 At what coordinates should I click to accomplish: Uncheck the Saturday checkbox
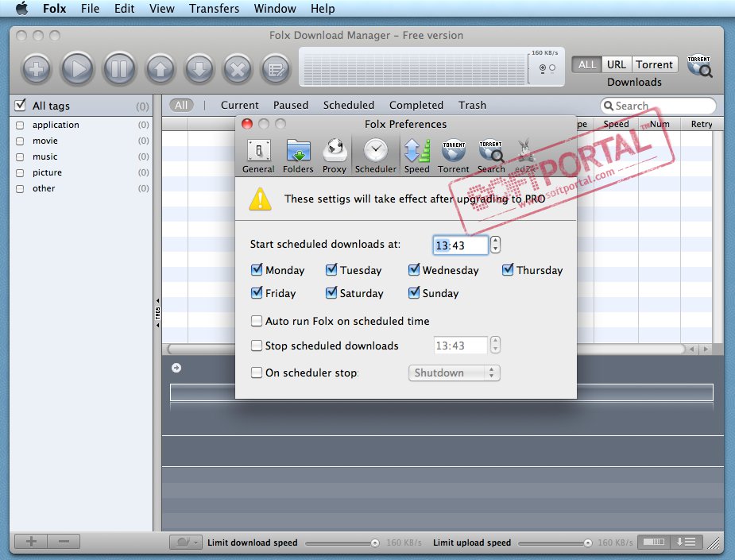331,293
